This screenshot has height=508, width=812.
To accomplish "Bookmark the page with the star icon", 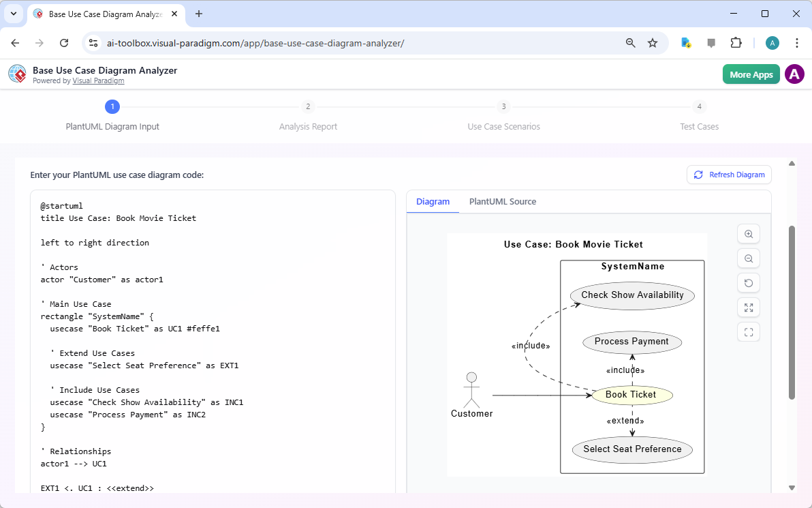I will pos(653,43).
